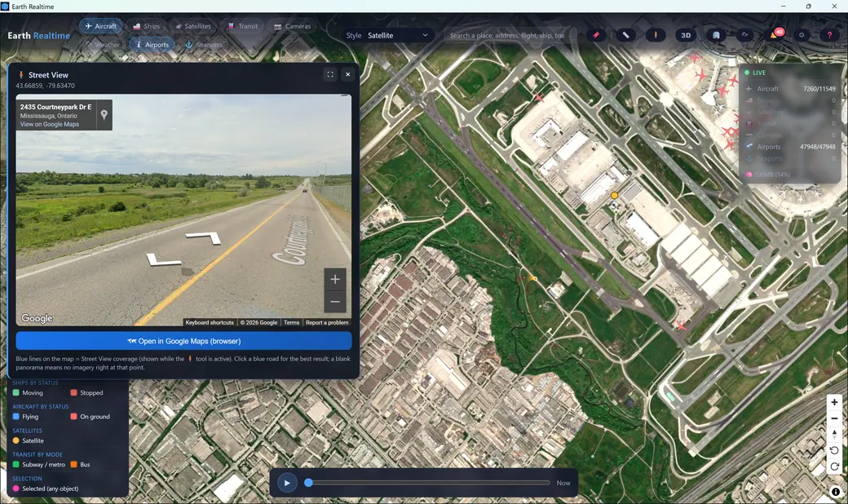Reset map bearing with compass icon
This screenshot has width=848, height=504.
(x=834, y=434)
